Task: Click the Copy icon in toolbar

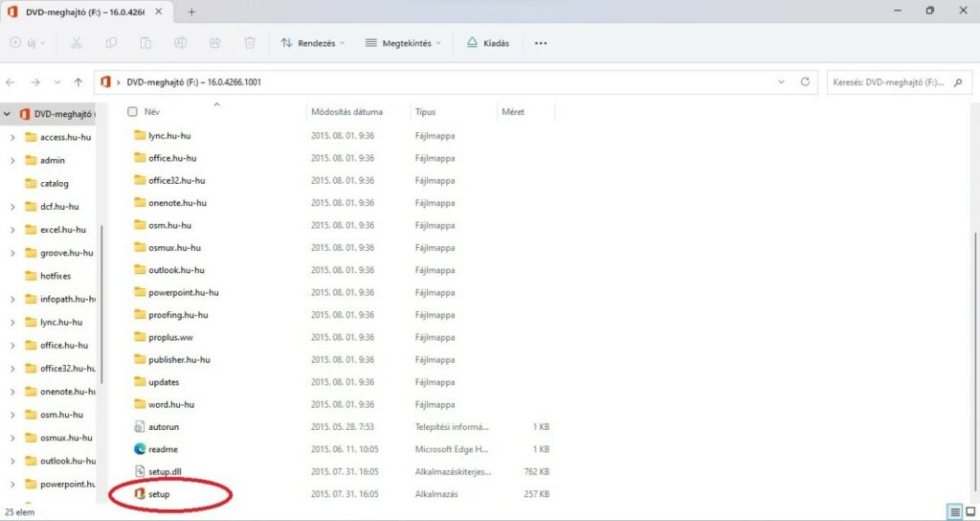Action: click(x=111, y=43)
